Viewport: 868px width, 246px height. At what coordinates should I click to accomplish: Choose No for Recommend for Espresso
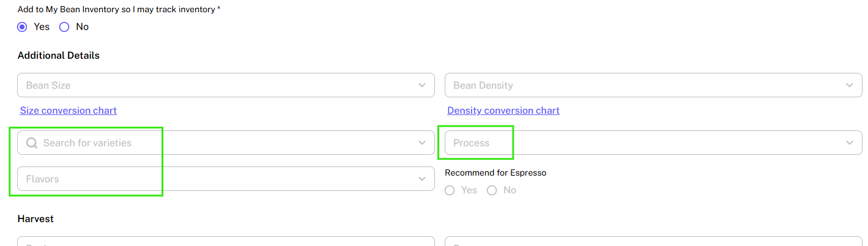point(492,190)
